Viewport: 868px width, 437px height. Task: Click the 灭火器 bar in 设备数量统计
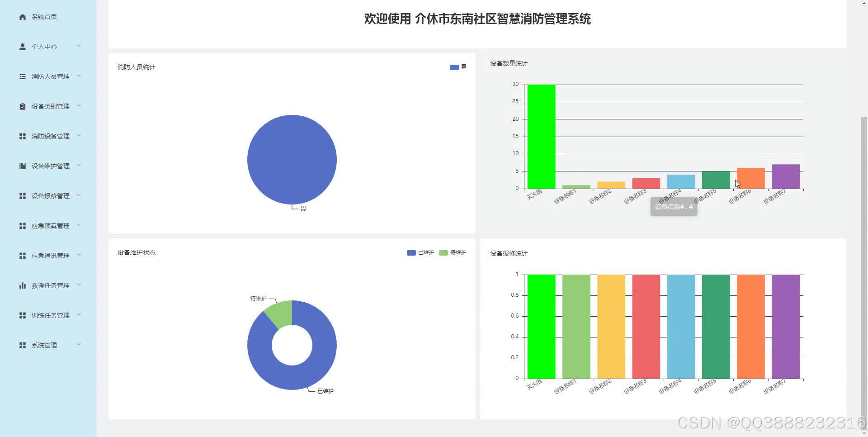pos(541,137)
